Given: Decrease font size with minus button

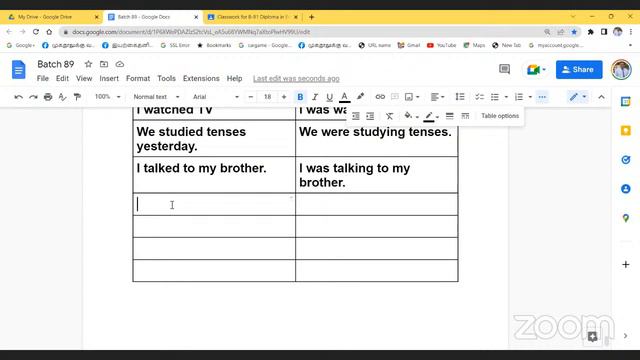Looking at the screenshot, I should click(x=251, y=97).
